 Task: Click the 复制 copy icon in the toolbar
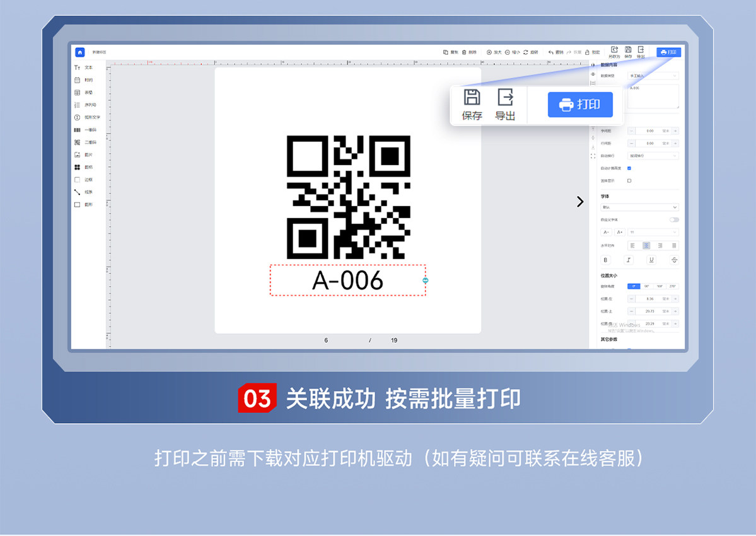(446, 52)
